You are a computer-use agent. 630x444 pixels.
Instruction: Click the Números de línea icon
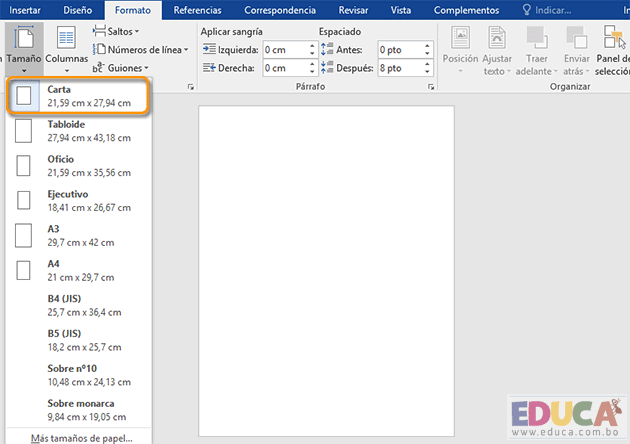(99, 49)
